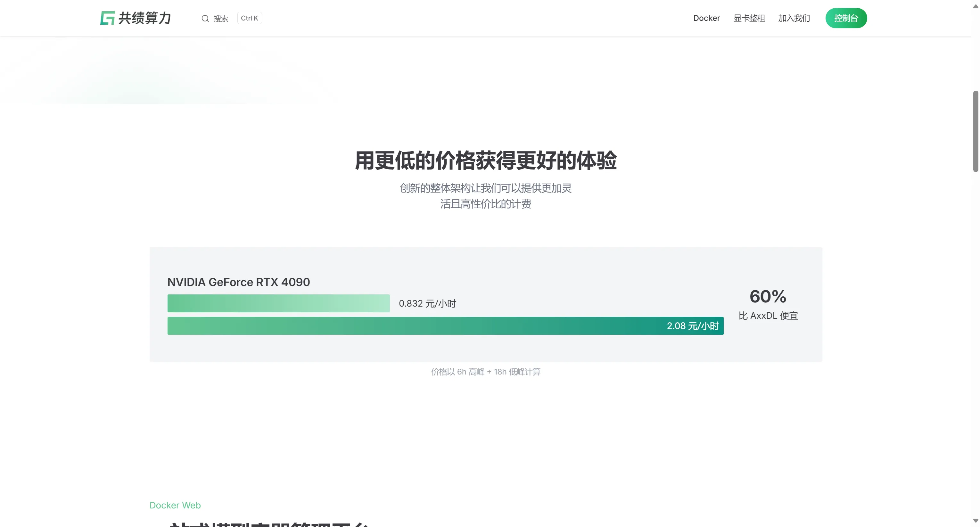
Task: Click the "创新的整体架构让我们可以提供更加灵" subtitle line
Action: point(485,188)
